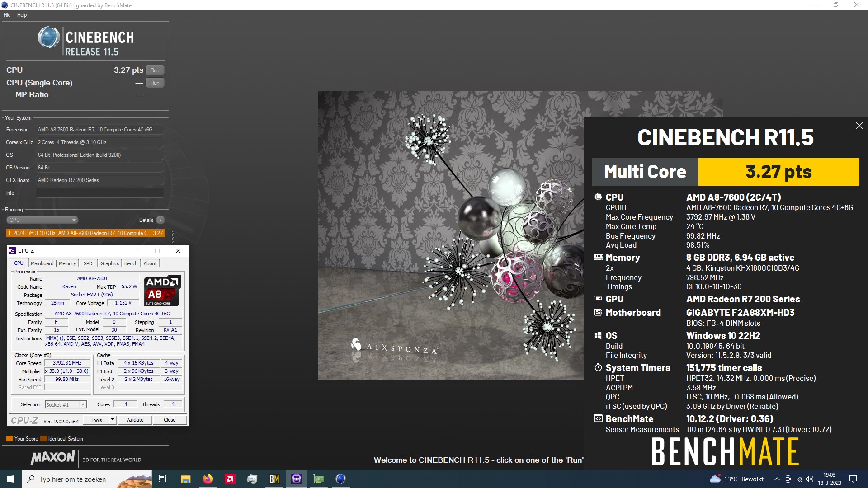Select the 2C/4T ranking result row
Image resolution: width=868 pixels, height=488 pixels.
click(85, 233)
